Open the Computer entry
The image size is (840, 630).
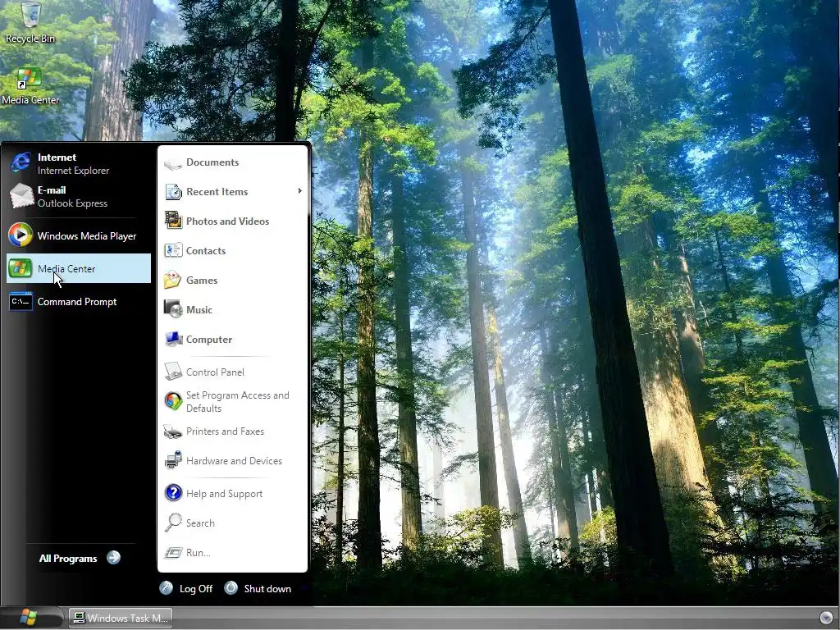(x=209, y=340)
